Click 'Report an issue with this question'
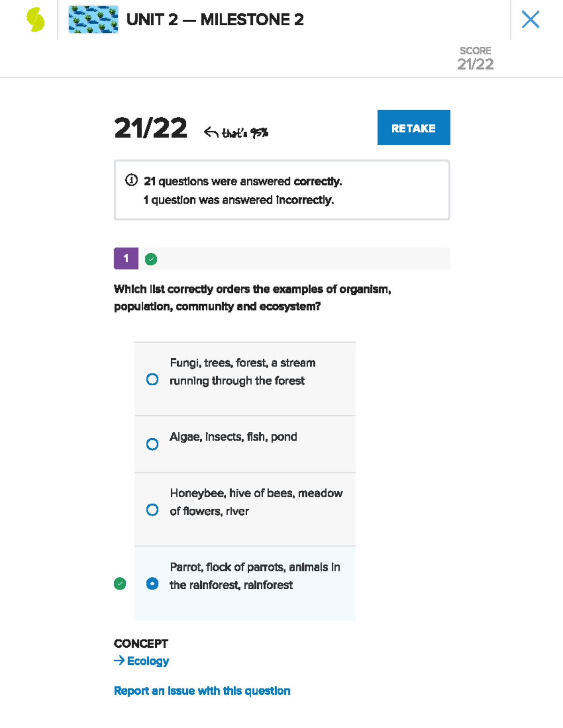The image size is (563, 728). pos(202,691)
